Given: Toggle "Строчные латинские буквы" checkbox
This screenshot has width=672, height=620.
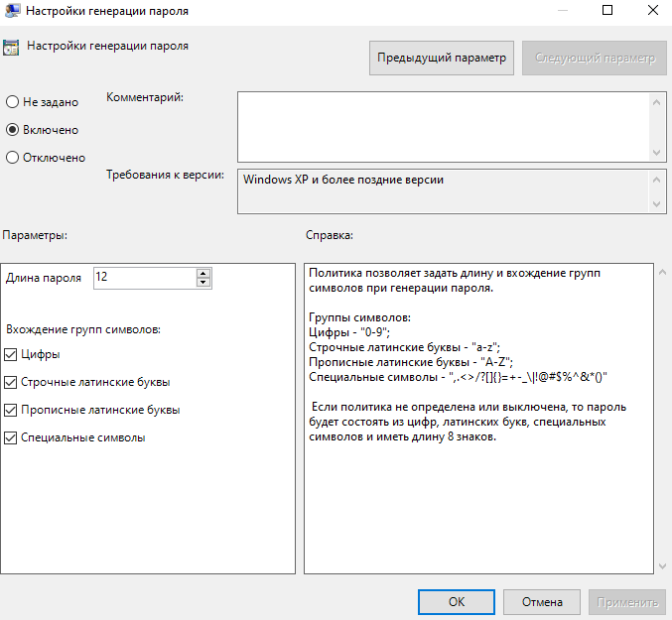Looking at the screenshot, I should (11, 382).
